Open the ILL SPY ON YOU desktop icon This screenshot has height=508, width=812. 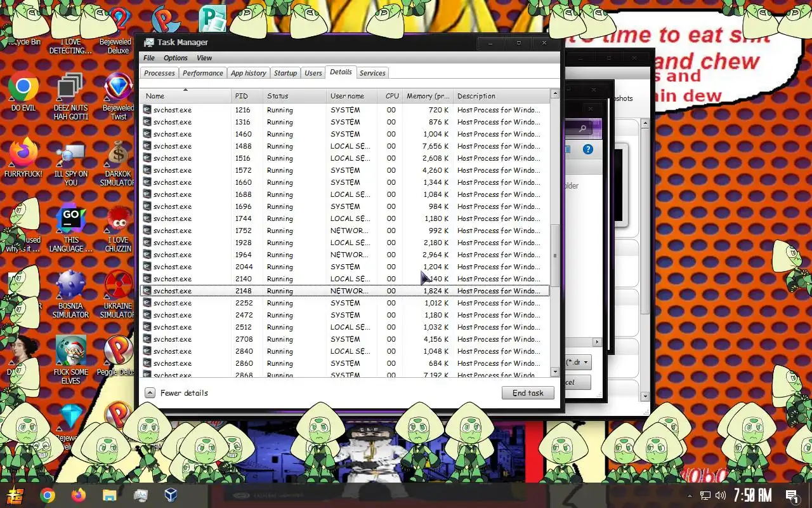click(x=70, y=163)
